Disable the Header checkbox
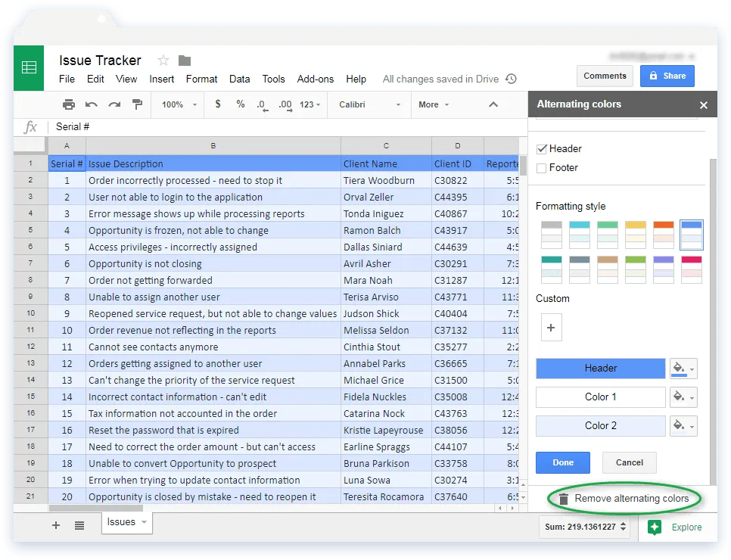The image size is (731, 560). pos(541,148)
